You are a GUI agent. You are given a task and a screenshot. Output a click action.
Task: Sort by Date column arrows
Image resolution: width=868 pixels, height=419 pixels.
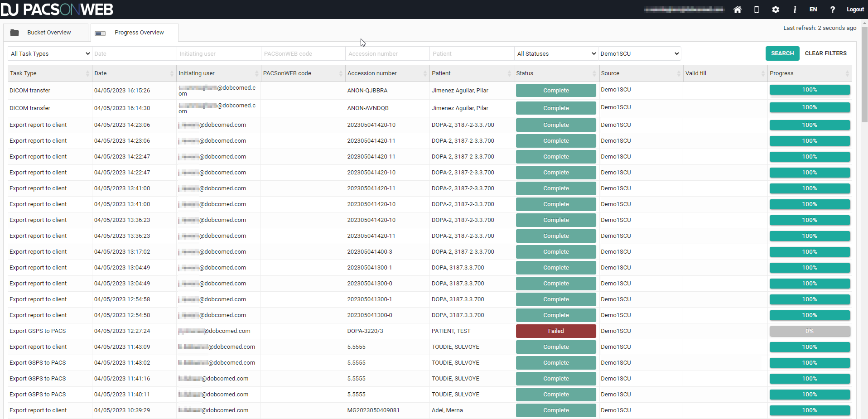coord(172,73)
